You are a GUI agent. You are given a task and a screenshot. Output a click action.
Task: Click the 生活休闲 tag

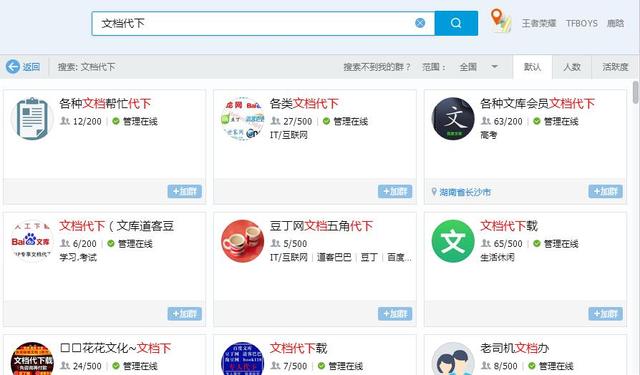(498, 257)
